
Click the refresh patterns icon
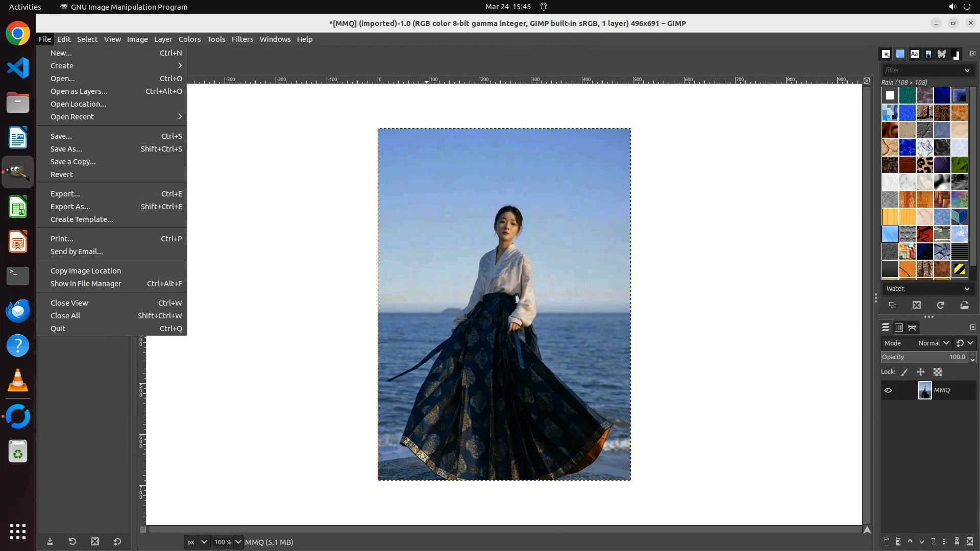pos(940,305)
